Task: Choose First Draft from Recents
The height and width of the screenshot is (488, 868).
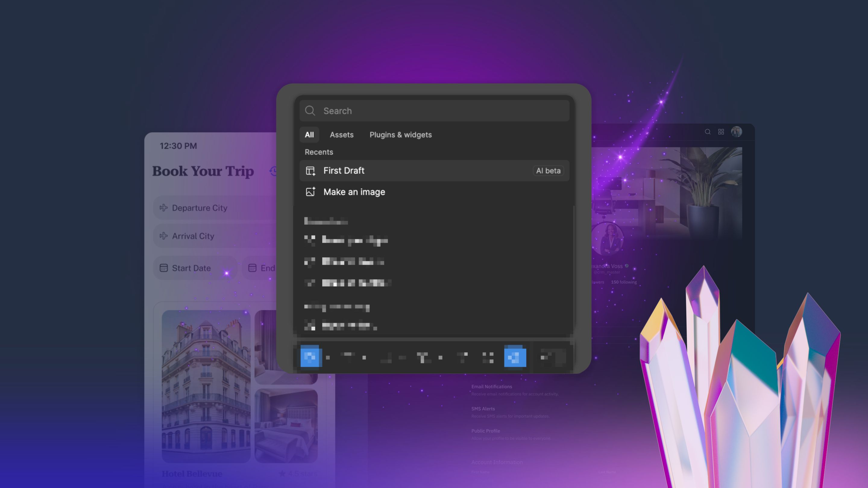Action: click(x=344, y=171)
